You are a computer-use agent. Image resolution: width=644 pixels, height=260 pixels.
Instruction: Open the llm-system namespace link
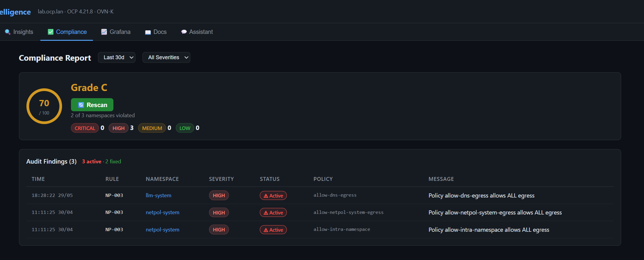coord(159,195)
